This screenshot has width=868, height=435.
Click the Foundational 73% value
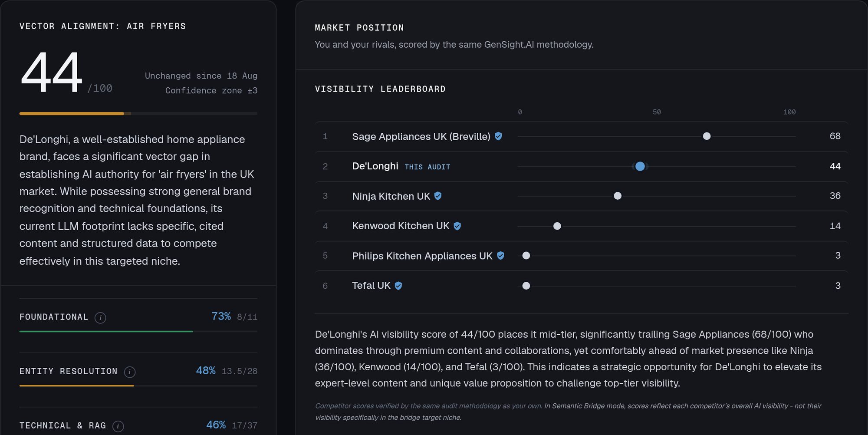tap(221, 316)
